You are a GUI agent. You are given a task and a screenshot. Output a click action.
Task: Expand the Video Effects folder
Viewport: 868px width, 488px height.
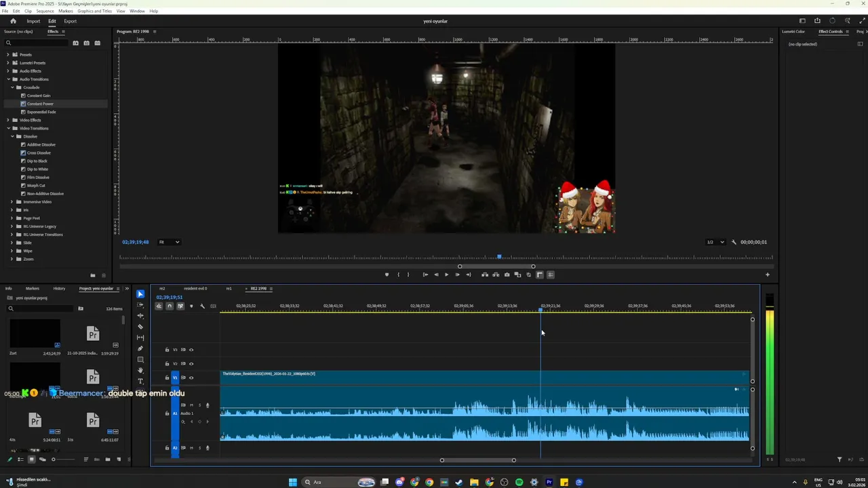[x=8, y=120]
